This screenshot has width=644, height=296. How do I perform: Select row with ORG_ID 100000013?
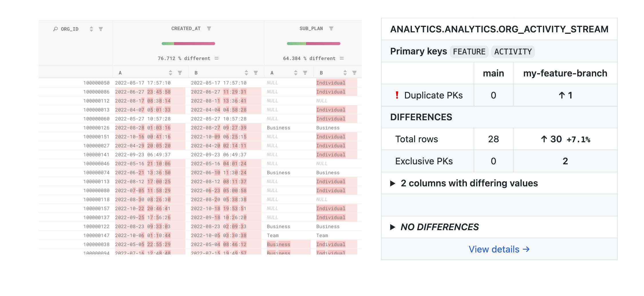(200, 110)
